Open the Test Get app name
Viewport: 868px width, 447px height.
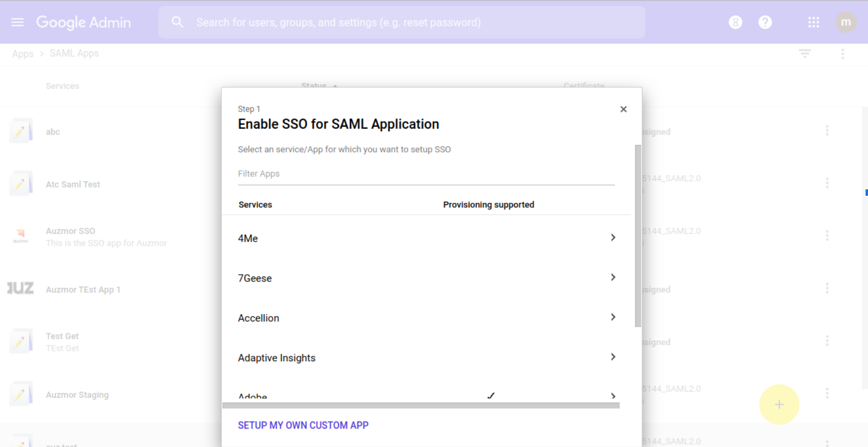point(62,336)
